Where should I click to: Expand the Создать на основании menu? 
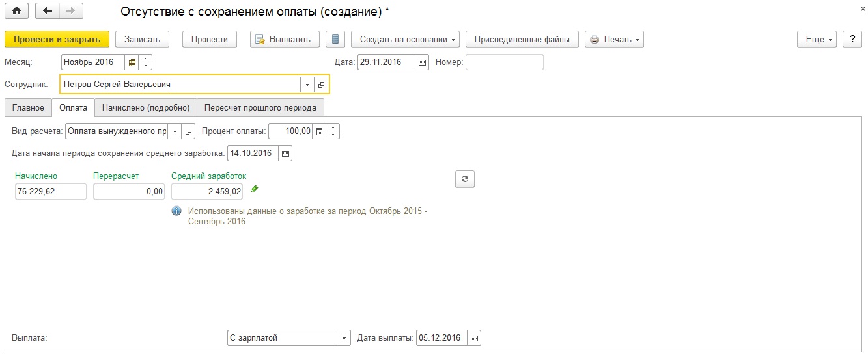tap(405, 40)
